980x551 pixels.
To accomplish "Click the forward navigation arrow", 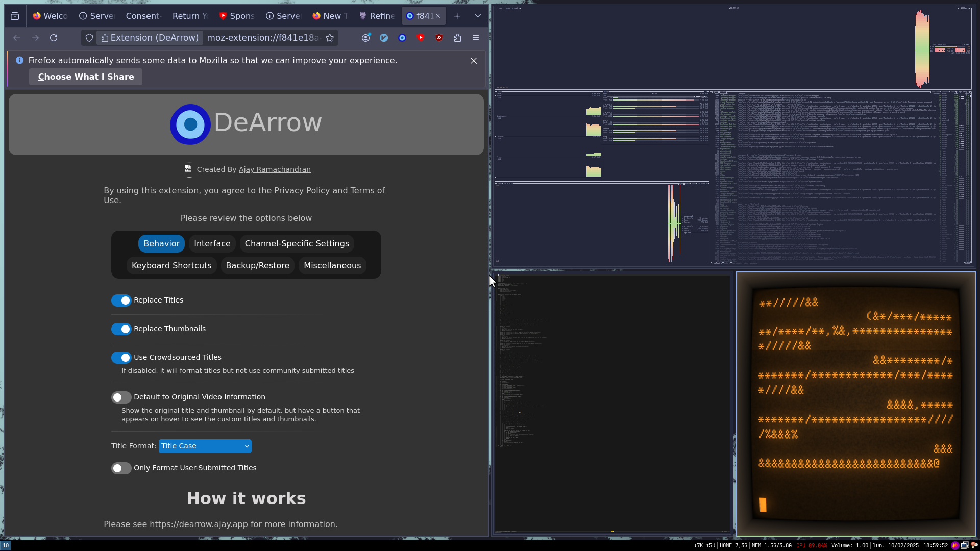I will (x=35, y=38).
